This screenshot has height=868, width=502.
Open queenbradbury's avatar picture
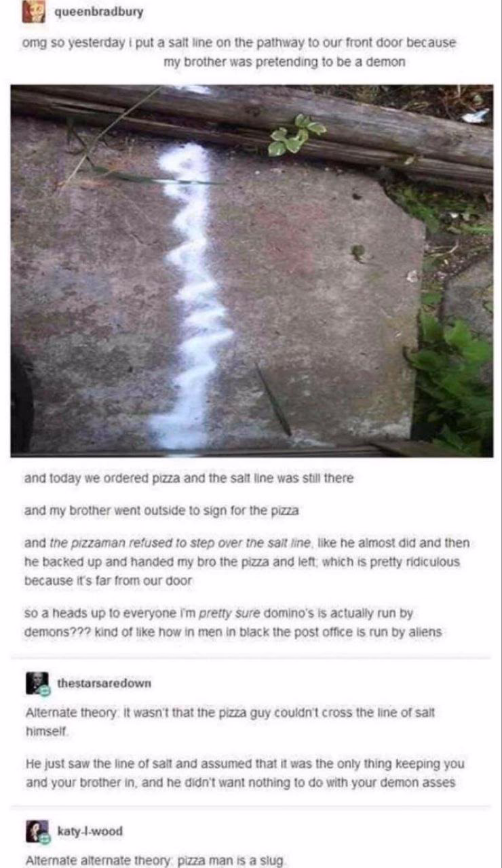(34, 12)
